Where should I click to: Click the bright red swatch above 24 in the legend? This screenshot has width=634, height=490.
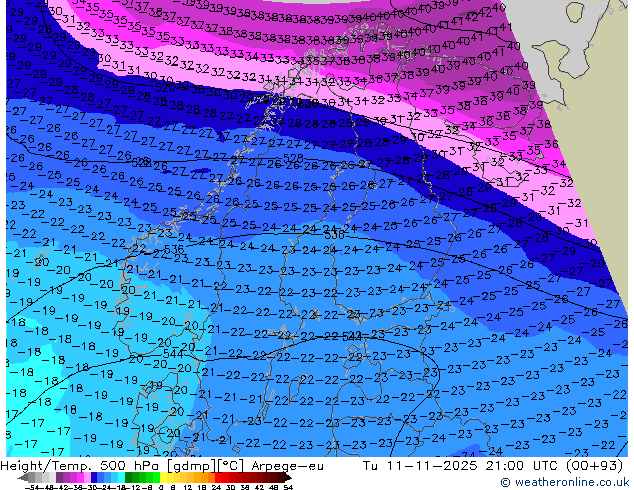click(x=218, y=478)
